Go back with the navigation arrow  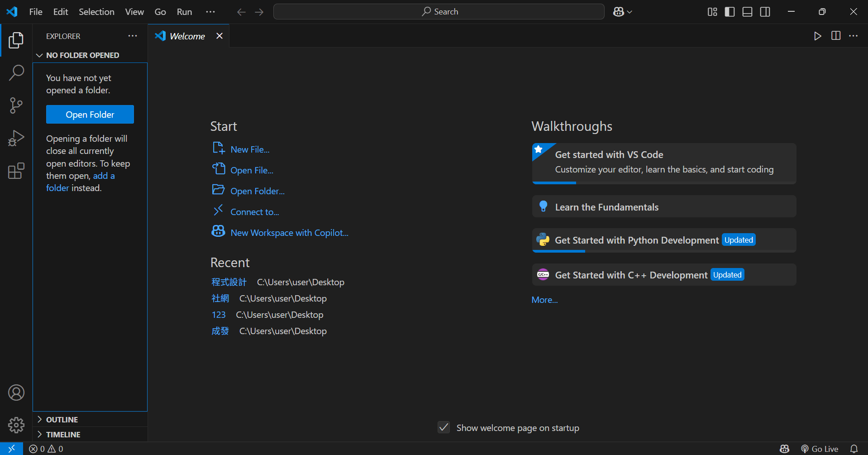pos(242,12)
